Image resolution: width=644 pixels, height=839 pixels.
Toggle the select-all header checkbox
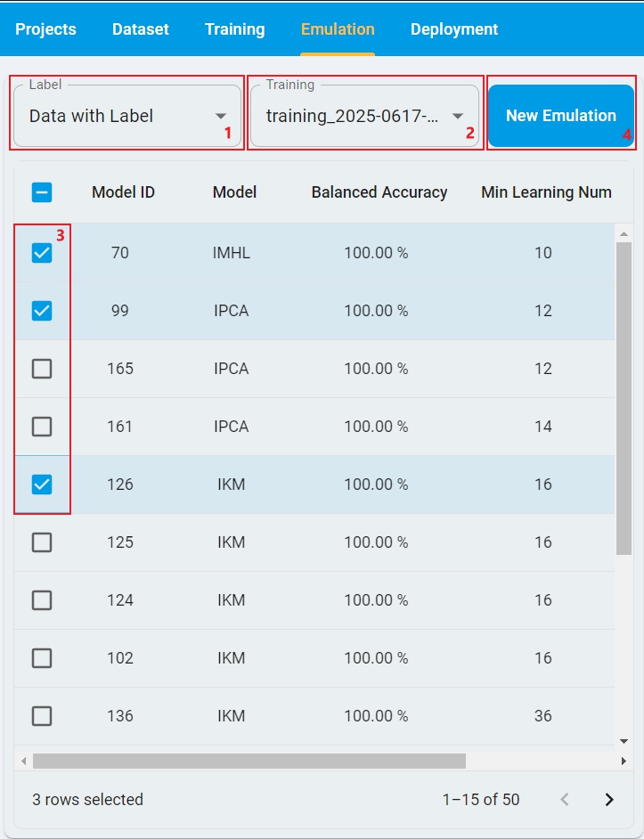coord(42,192)
